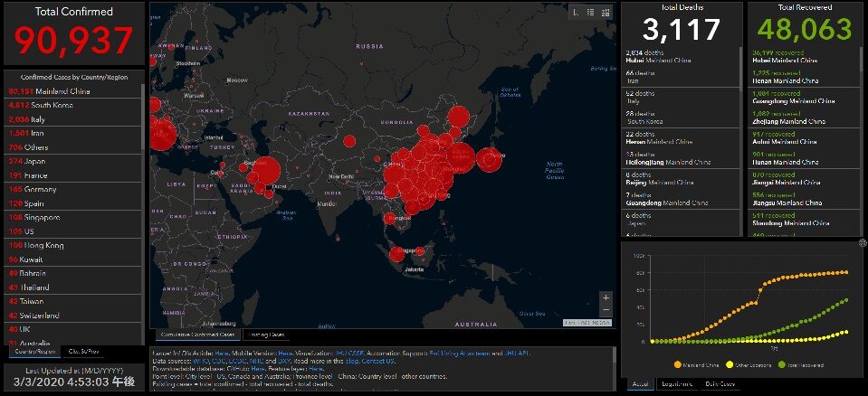The image size is (868, 396).
Task: Select South Korea row with 28 deaths
Action: click(681, 118)
